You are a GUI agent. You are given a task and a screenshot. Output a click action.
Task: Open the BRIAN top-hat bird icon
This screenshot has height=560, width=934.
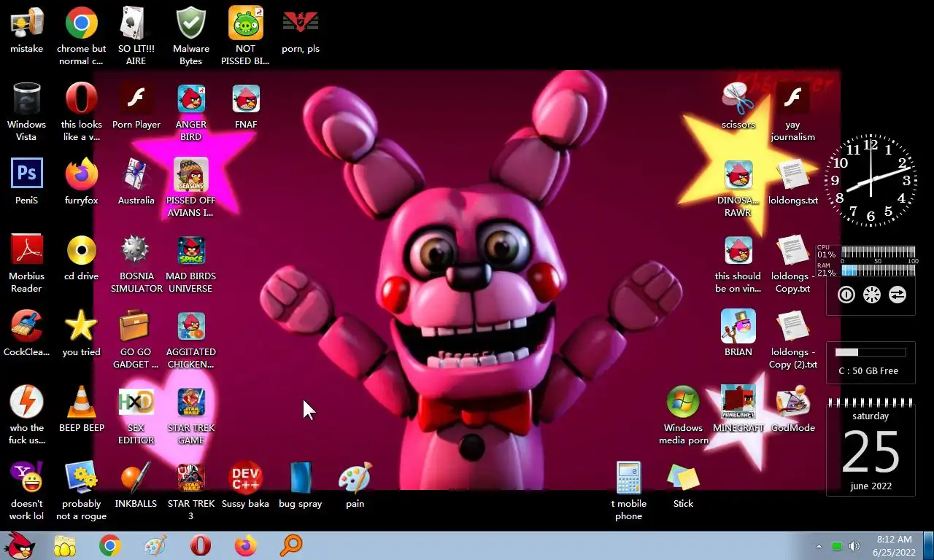pyautogui.click(x=738, y=327)
